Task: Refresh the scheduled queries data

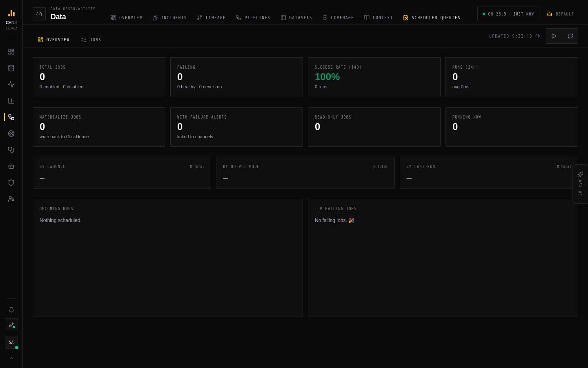Action: (x=570, y=36)
